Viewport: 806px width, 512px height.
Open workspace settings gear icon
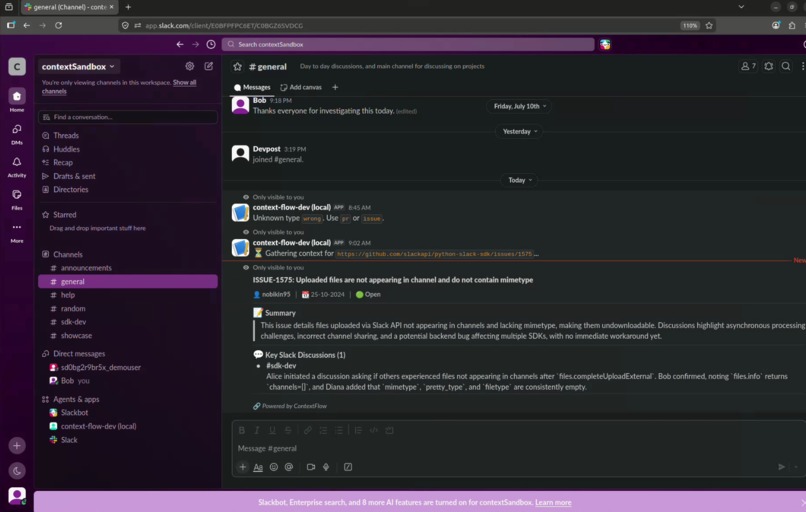click(190, 66)
